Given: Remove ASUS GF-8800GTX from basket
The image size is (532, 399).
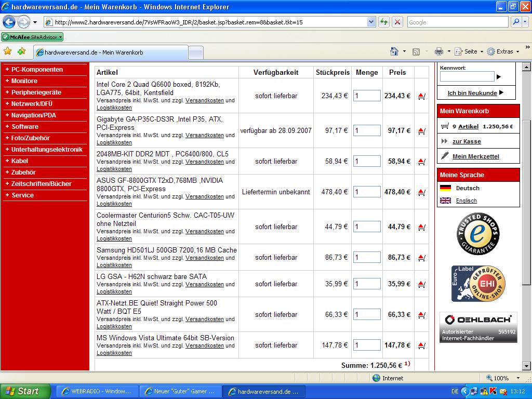Looking at the screenshot, I should [422, 192].
